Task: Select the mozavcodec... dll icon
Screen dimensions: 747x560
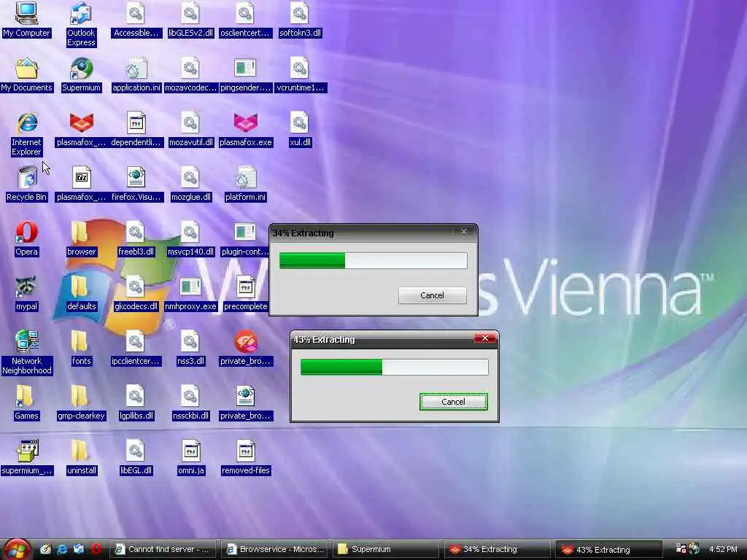Action: click(x=190, y=69)
